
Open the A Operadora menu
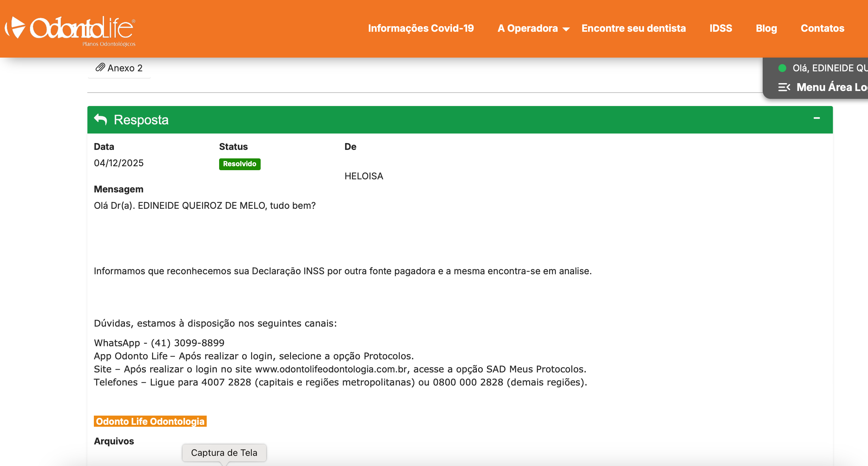point(527,28)
